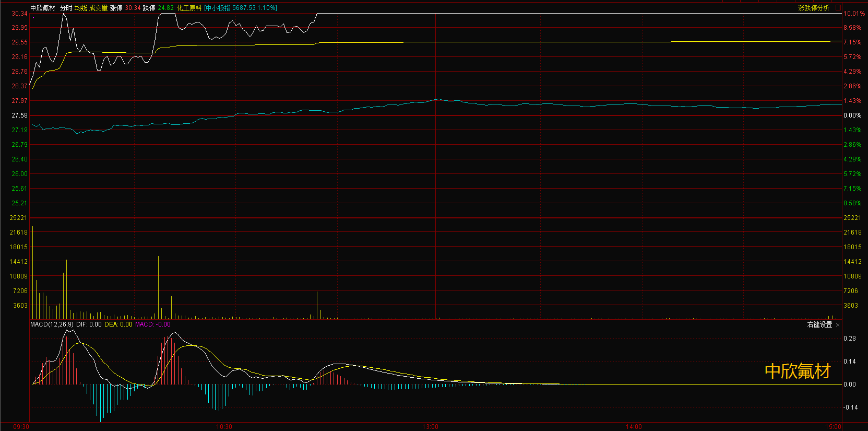Click the 跌停 limit-down price 24.82
The width and height of the screenshot is (868, 431).
165,8
